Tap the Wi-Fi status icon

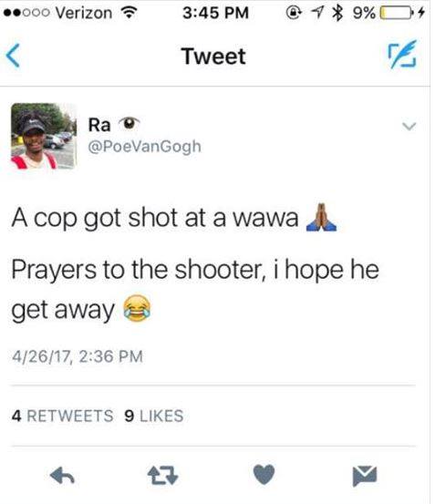pos(129,13)
